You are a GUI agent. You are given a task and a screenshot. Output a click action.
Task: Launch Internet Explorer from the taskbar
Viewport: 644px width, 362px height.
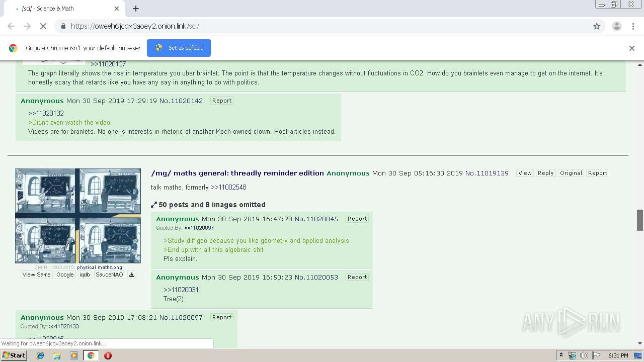40,355
